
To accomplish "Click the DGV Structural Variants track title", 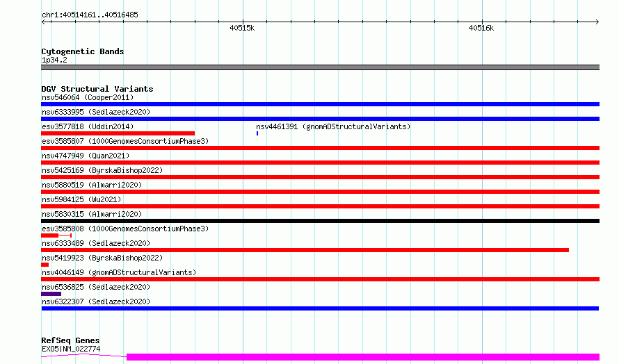I will point(97,89).
